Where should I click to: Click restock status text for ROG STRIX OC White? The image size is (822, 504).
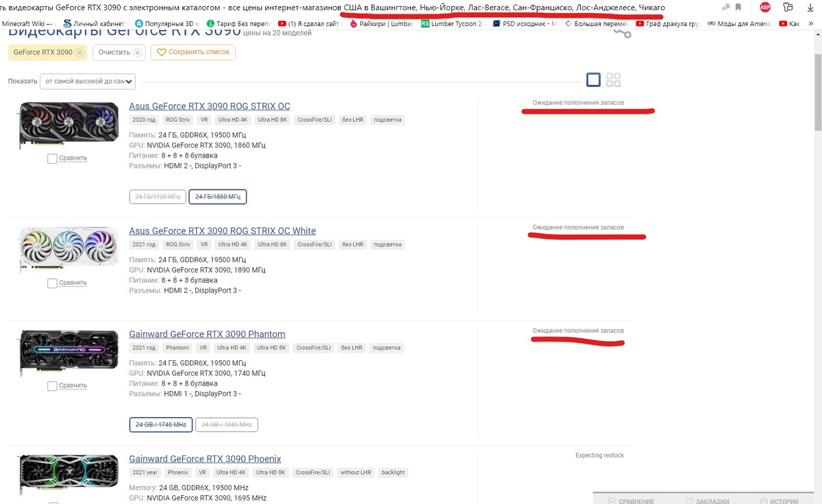coord(578,227)
